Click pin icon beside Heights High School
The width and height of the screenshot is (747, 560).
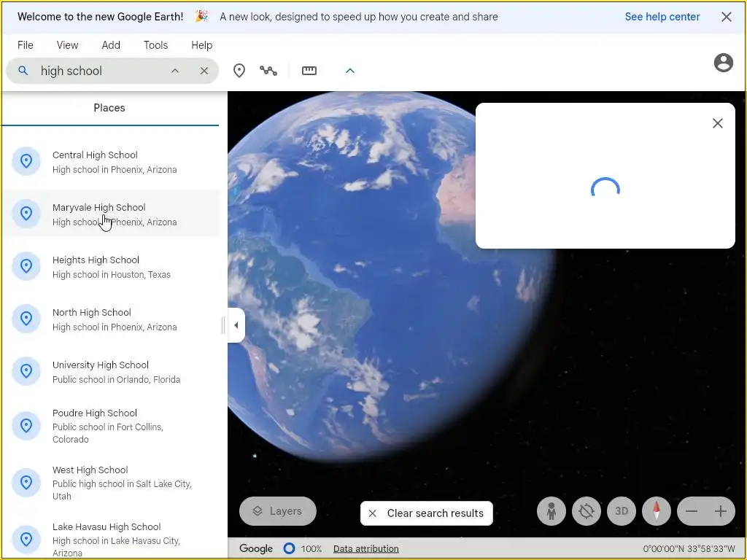click(x=26, y=265)
